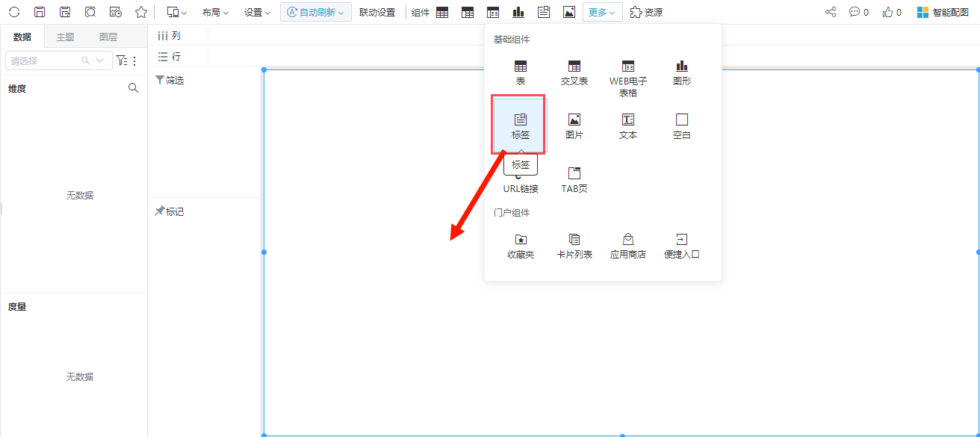
Task: Click the 行 rows shelf
Action: pos(170,57)
